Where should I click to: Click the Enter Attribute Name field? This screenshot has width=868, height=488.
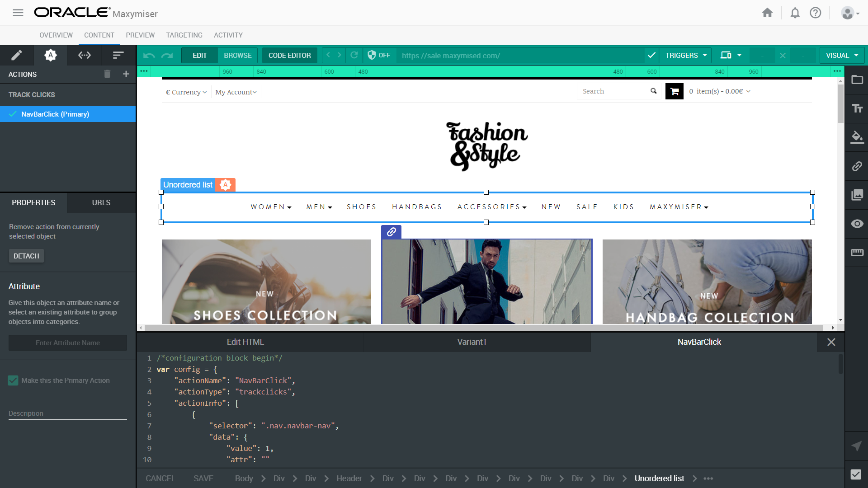pyautogui.click(x=68, y=343)
